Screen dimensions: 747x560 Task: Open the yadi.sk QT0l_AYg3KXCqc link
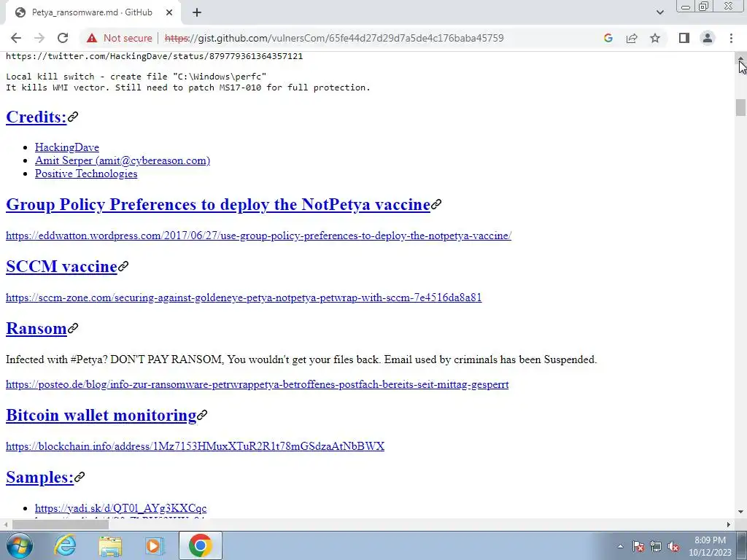[x=120, y=508]
